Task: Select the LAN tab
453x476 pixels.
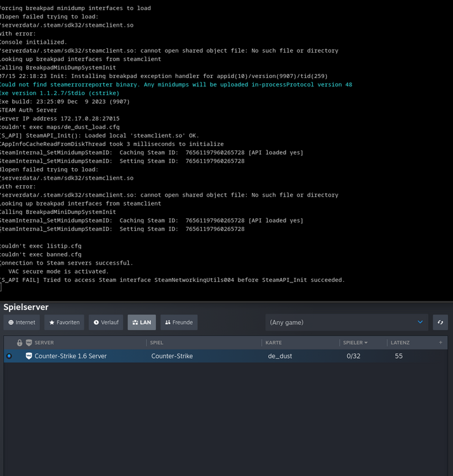Action: pyautogui.click(x=141, y=322)
